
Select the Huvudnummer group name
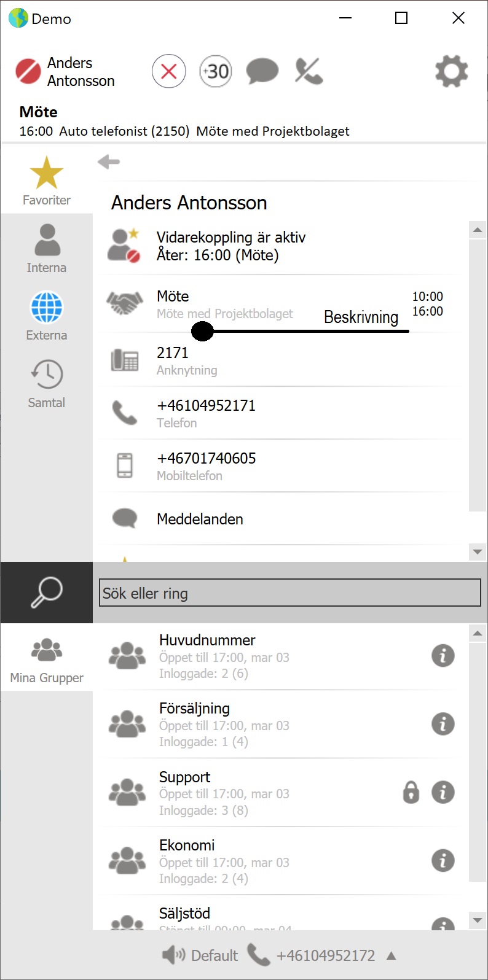pos(207,640)
